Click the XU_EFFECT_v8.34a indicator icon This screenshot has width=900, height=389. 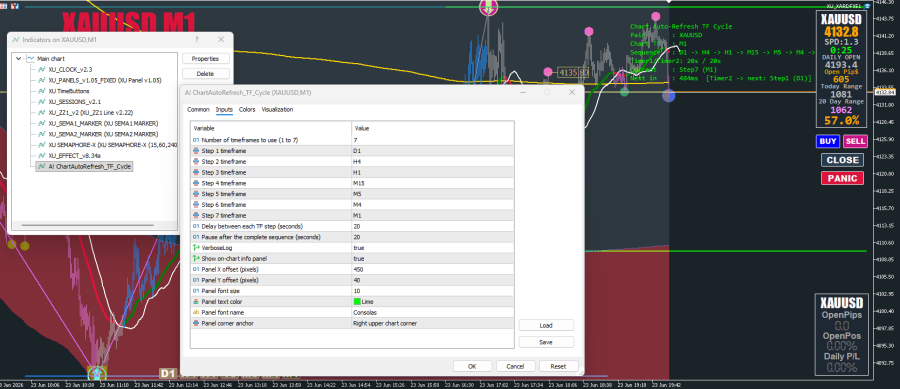coord(41,155)
